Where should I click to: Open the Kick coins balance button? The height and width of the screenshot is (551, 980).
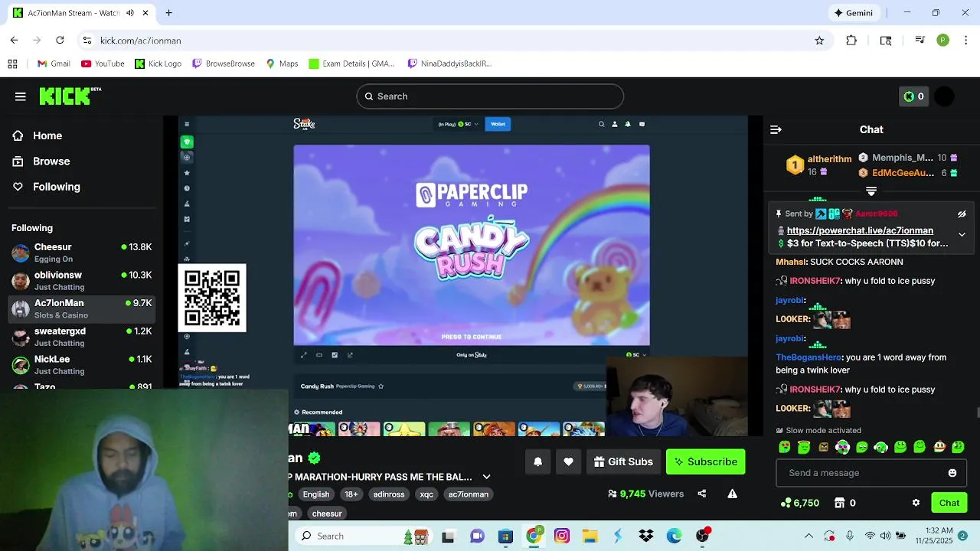tap(913, 96)
